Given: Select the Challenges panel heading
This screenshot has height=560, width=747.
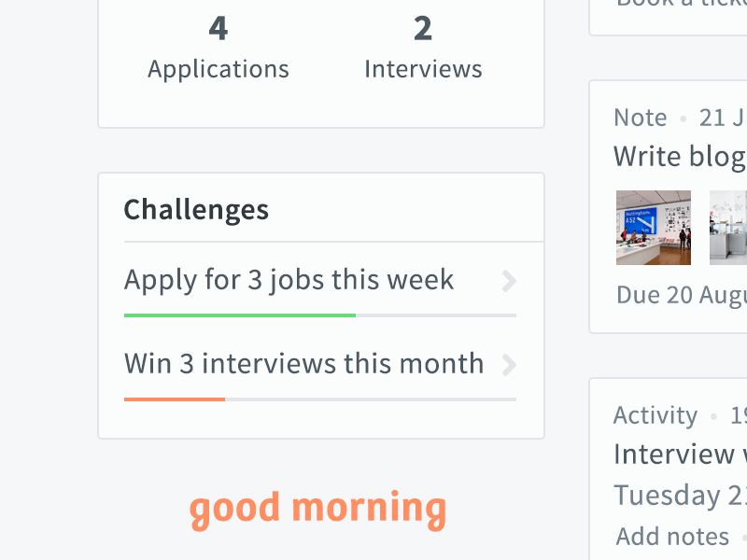Looking at the screenshot, I should click(x=196, y=209).
